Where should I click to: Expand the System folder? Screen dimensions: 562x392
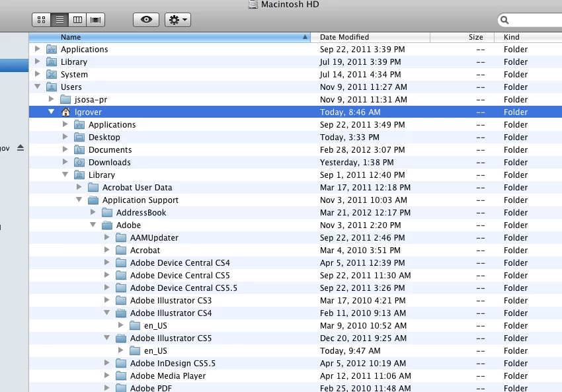coord(37,74)
